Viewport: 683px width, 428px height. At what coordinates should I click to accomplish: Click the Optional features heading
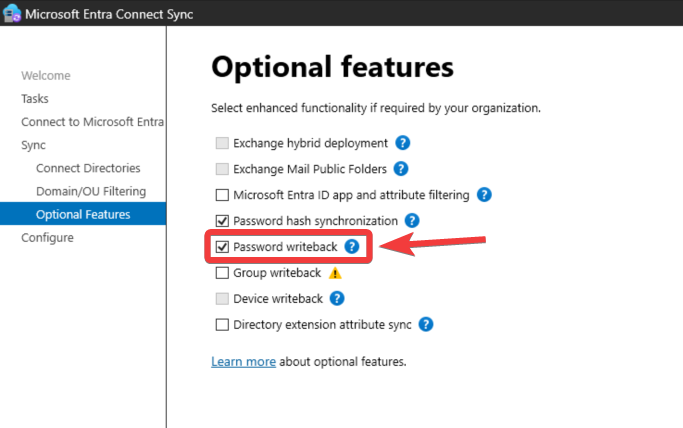pyautogui.click(x=332, y=67)
